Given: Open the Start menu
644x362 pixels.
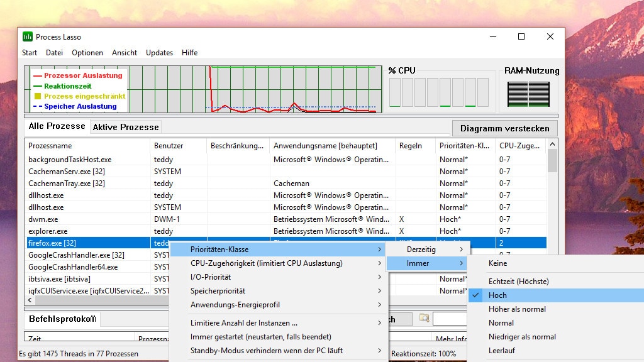Looking at the screenshot, I should tap(30, 53).
